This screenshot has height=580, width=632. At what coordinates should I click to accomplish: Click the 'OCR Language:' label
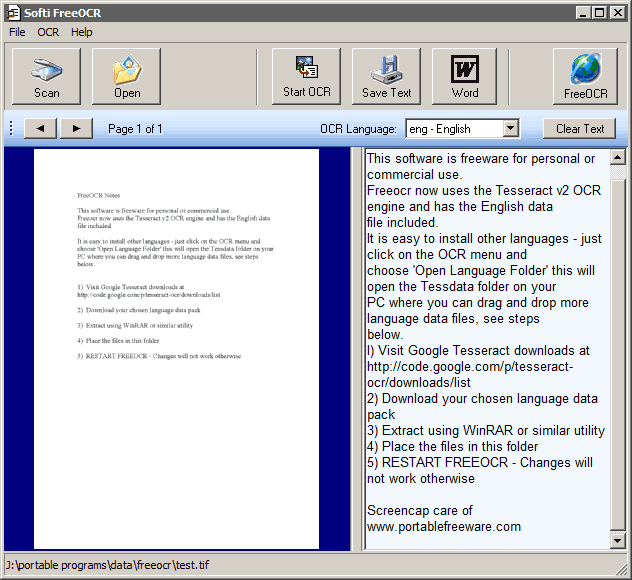[358, 129]
